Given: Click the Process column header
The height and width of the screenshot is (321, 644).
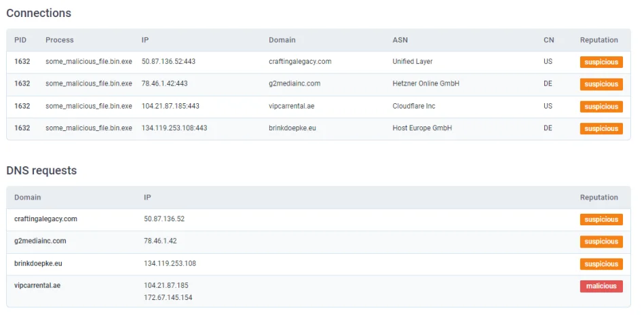Looking at the screenshot, I should point(60,40).
